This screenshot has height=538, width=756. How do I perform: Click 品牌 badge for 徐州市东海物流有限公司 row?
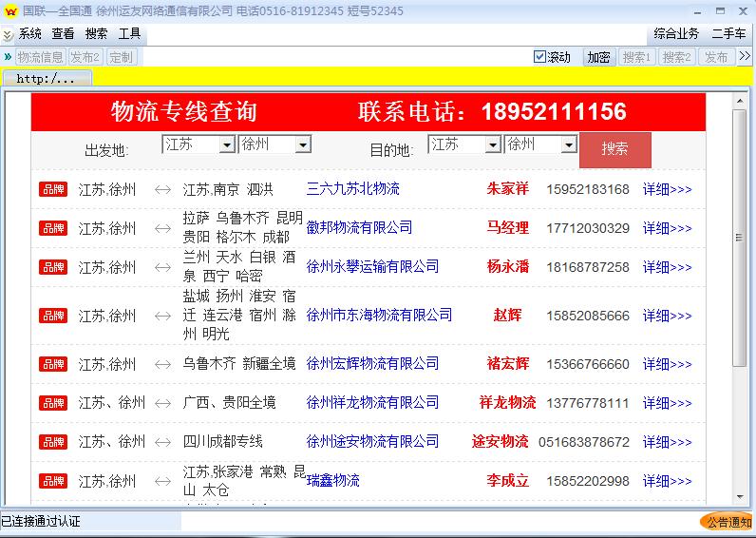[53, 316]
